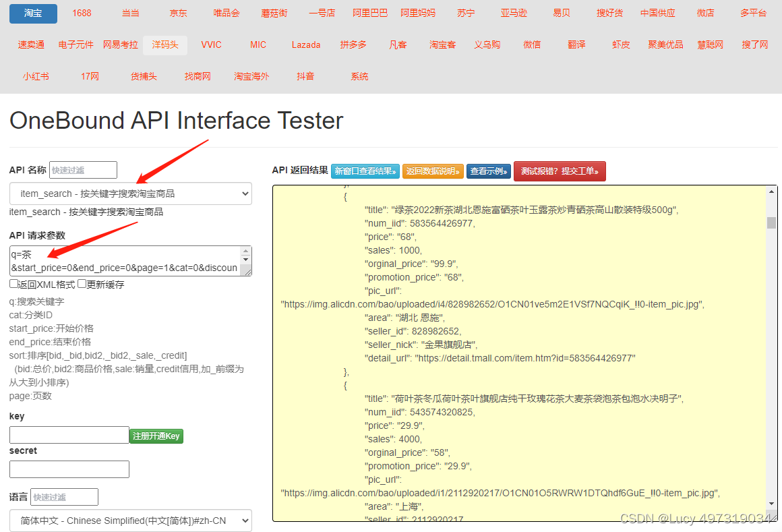
Task: Tick the 更新缓存 checkbox
Action: [x=82, y=284]
